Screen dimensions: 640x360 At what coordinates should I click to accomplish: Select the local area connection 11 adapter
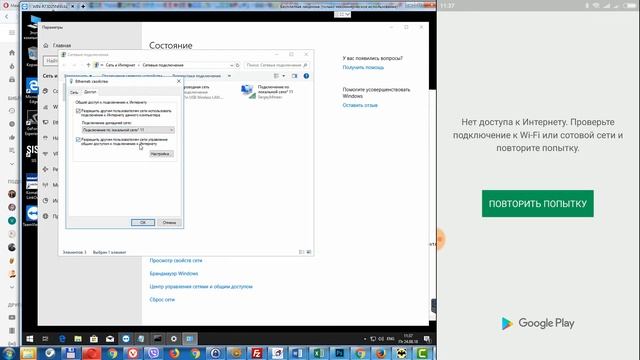pyautogui.click(x=268, y=92)
